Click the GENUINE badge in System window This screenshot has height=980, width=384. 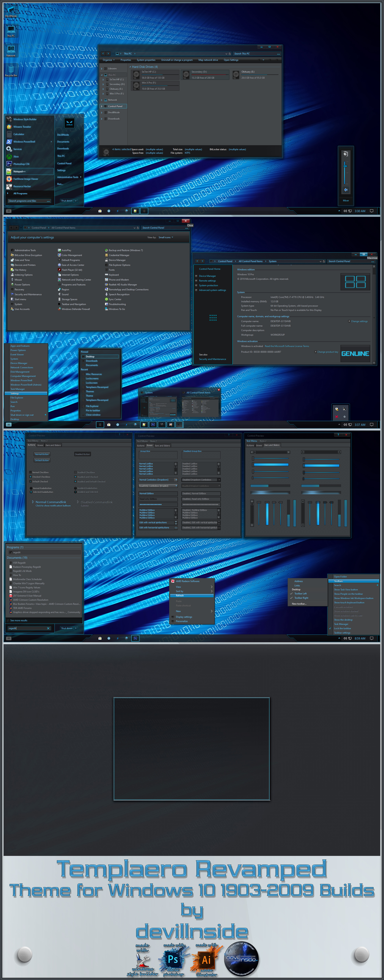[x=355, y=353]
